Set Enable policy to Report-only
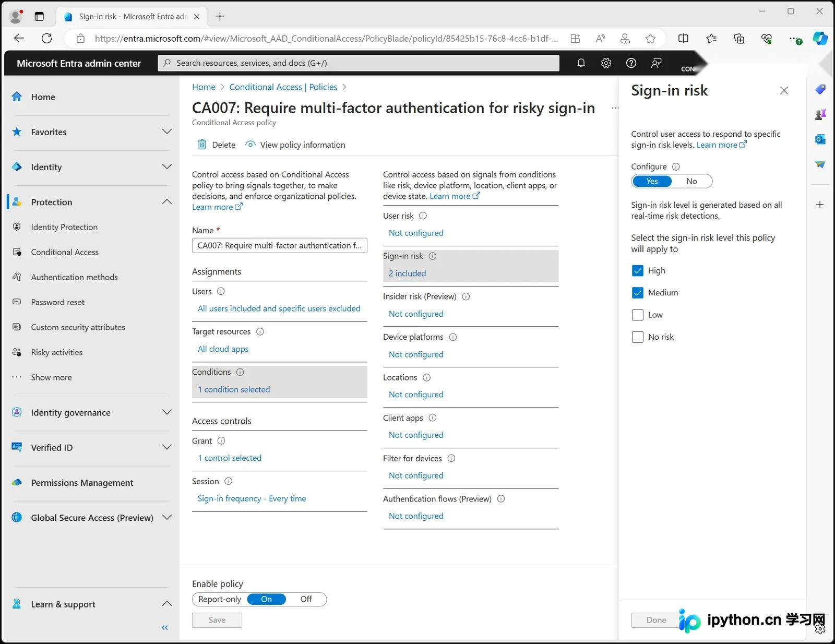The image size is (835, 644). point(220,599)
